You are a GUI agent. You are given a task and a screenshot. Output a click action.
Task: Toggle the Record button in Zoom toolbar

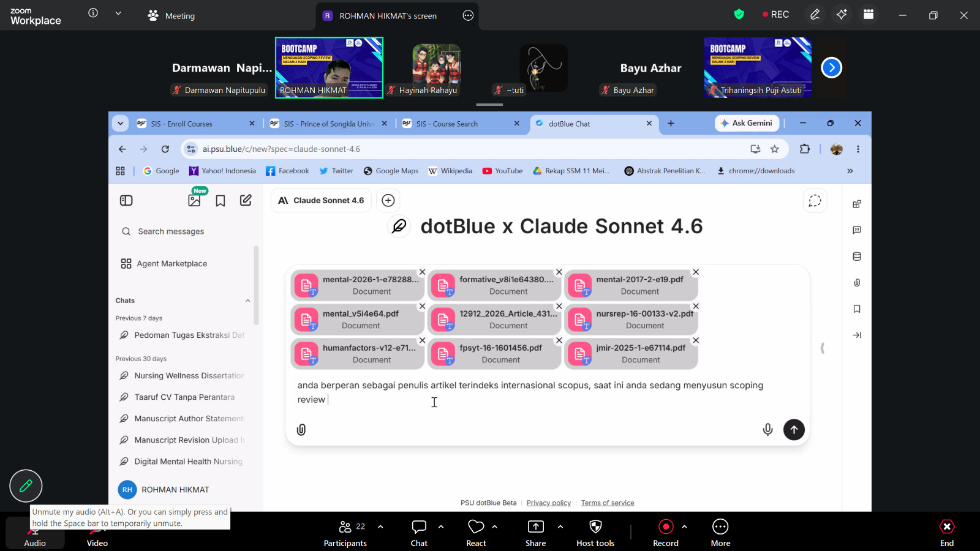click(x=666, y=533)
